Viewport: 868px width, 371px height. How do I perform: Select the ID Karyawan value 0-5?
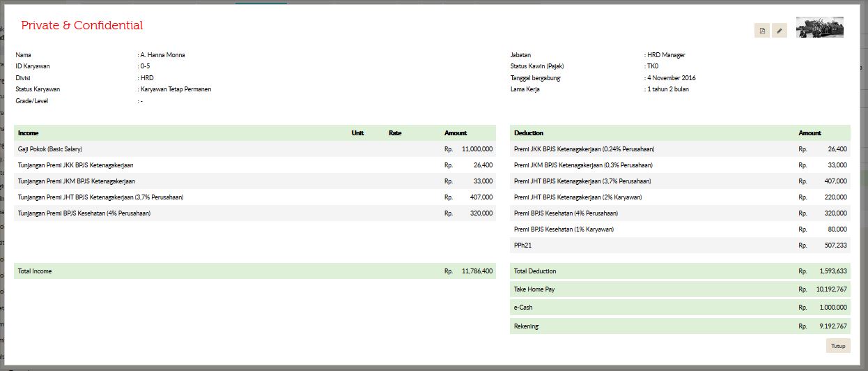[x=145, y=66]
